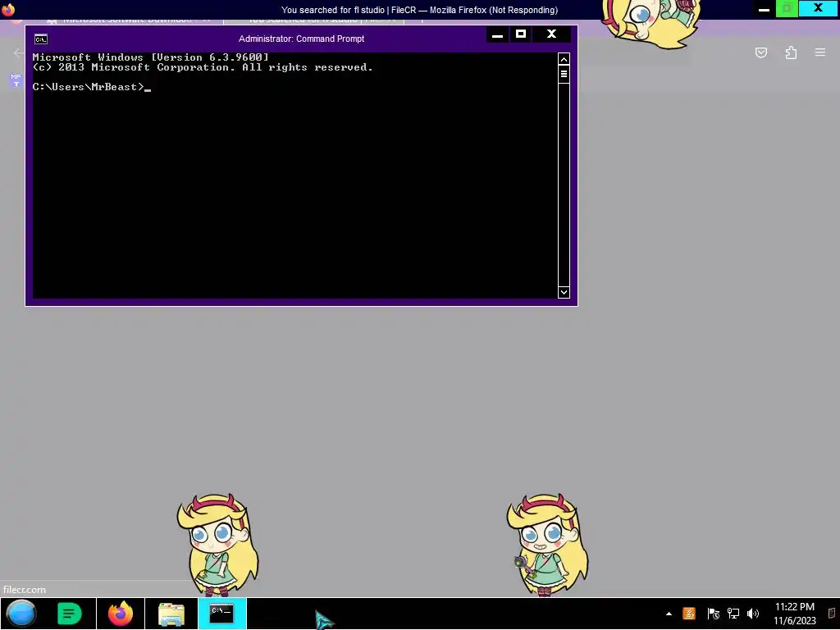This screenshot has height=630, width=840.
Task: Open File Explorer from the taskbar
Action: [x=171, y=614]
